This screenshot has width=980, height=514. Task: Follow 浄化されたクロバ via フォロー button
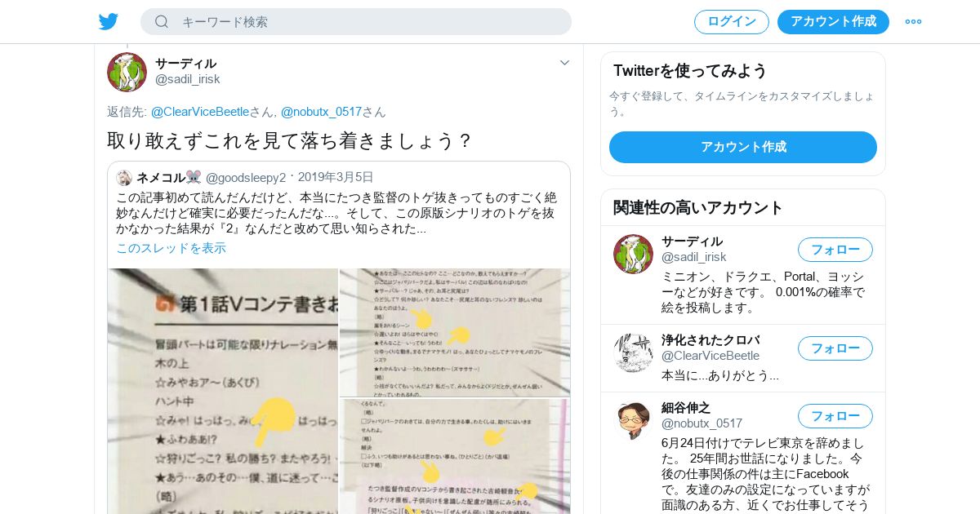(835, 348)
